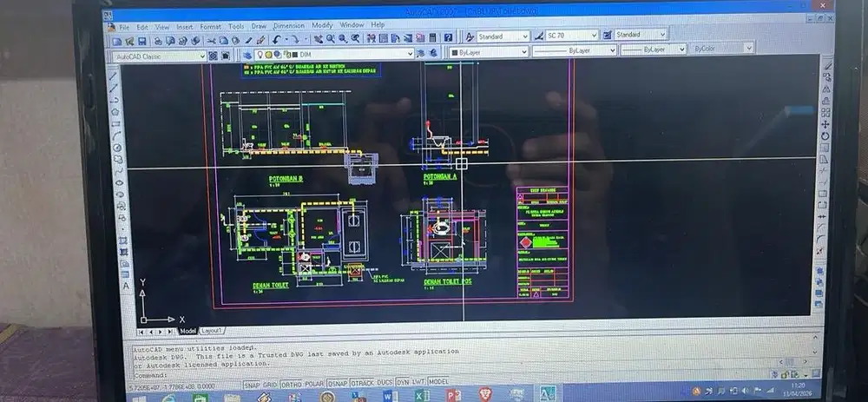
Task: Open the ByLayer lineweight dropdown
Action: coord(653,49)
